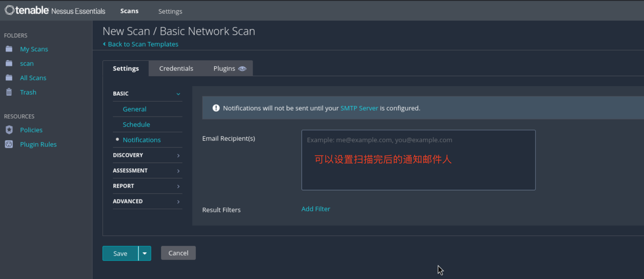Click the My Scans folder icon

tap(9, 49)
